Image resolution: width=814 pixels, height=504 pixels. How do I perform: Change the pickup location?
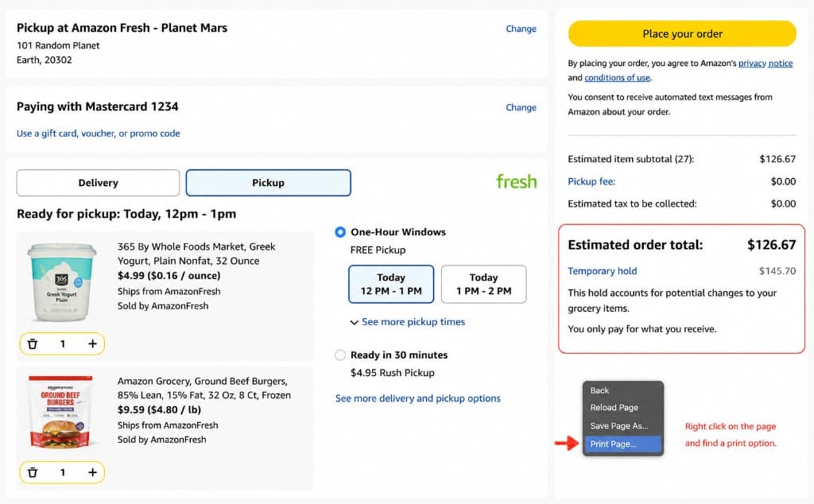click(521, 29)
